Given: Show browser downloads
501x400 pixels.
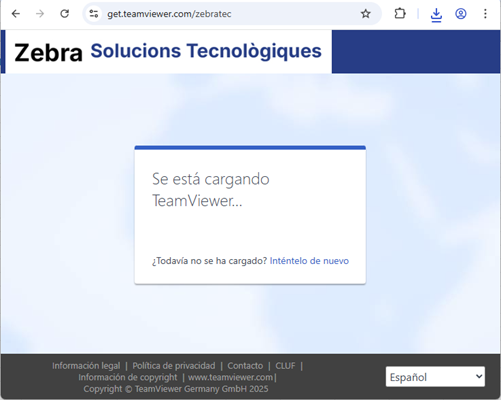Looking at the screenshot, I should tap(436, 14).
